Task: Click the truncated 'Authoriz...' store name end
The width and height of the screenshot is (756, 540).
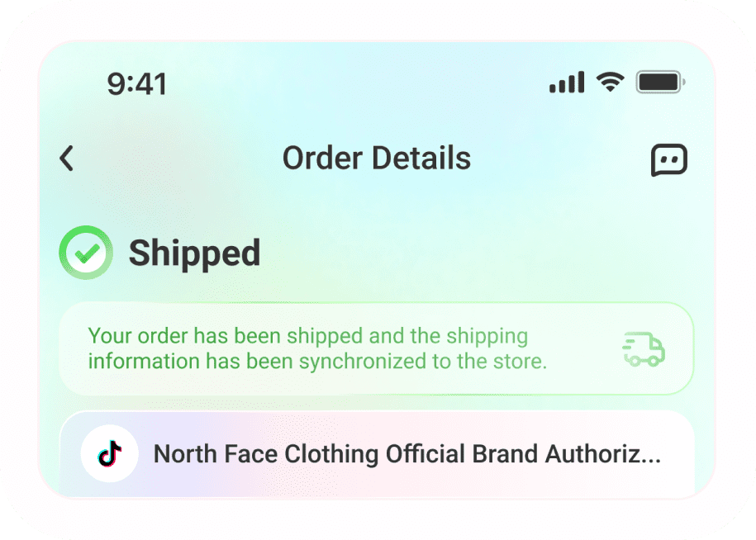Action: [602, 454]
